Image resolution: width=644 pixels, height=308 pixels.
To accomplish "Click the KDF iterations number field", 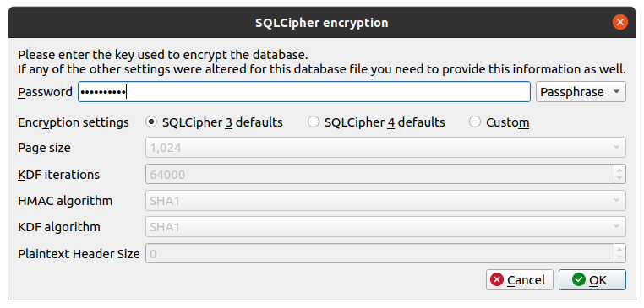I will (x=380, y=175).
